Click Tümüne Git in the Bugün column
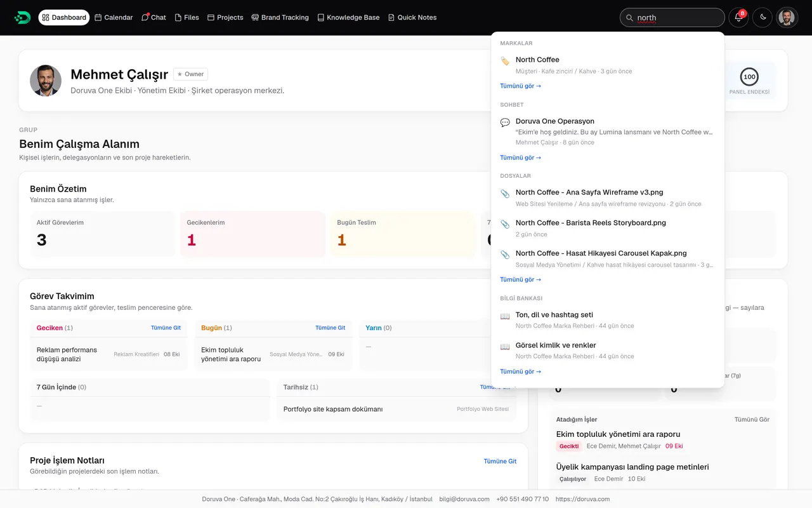812x508 pixels. point(330,328)
